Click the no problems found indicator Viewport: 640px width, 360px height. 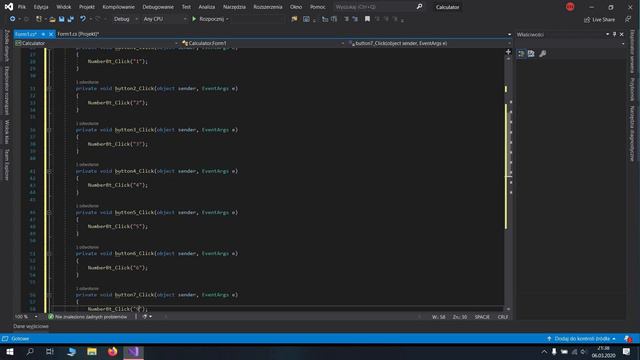pos(88,317)
